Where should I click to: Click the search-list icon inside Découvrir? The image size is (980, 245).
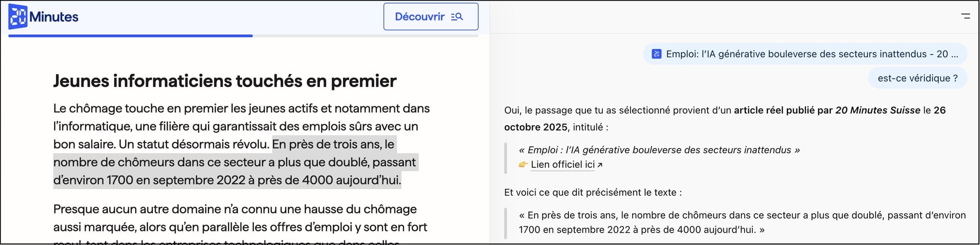(x=457, y=17)
